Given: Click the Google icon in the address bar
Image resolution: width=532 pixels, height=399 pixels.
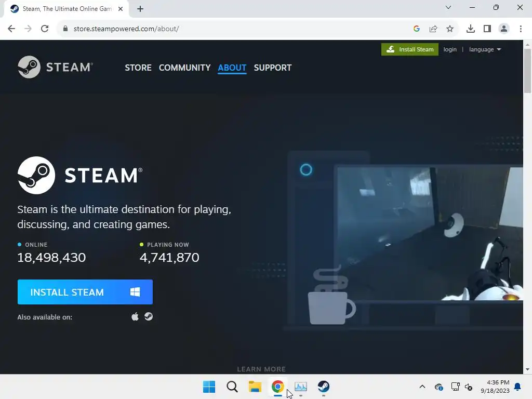Looking at the screenshot, I should (417, 29).
